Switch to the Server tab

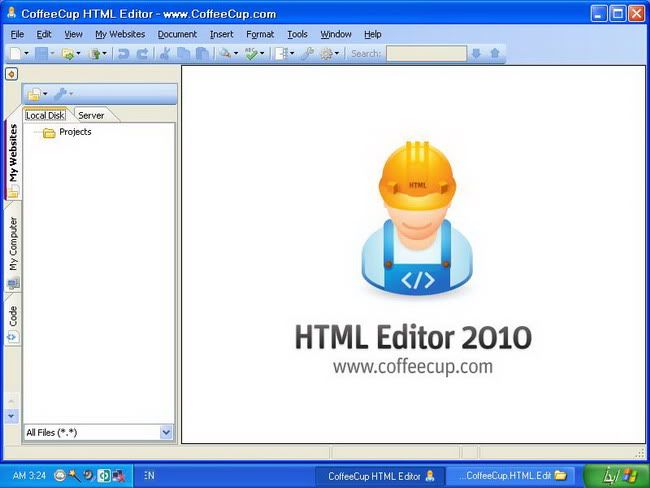(91, 115)
